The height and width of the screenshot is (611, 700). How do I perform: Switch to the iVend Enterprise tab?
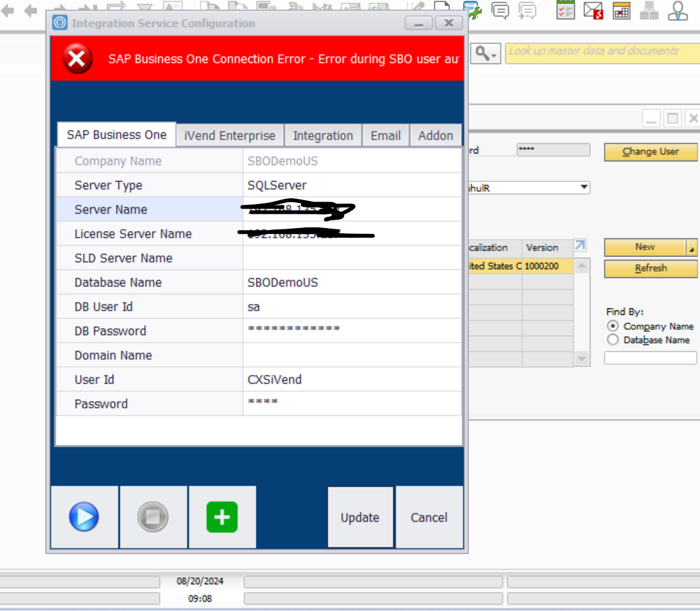[x=230, y=135]
